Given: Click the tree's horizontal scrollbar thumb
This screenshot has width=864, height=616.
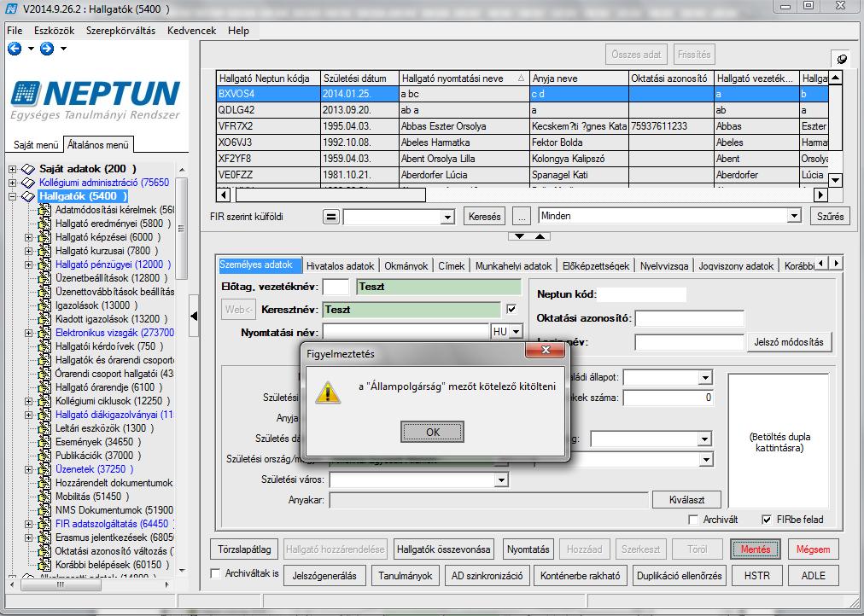Looking at the screenshot, I should tap(61, 584).
